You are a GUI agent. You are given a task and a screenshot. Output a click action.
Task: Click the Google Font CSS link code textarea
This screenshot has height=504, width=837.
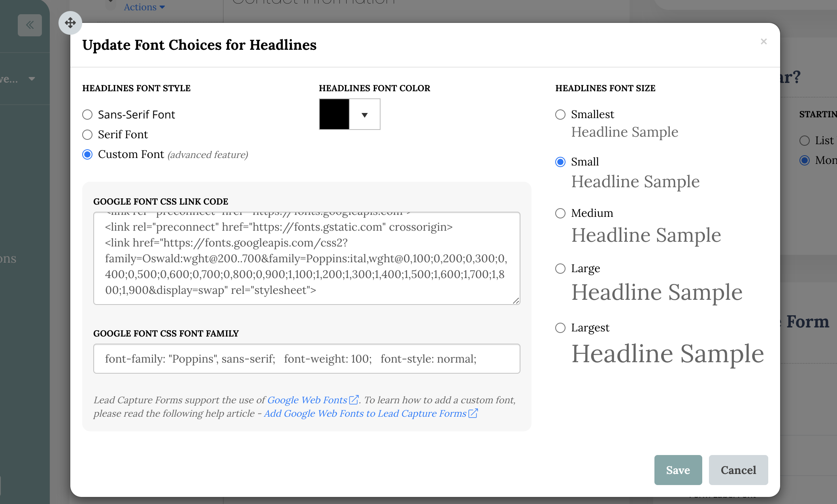[307, 258]
